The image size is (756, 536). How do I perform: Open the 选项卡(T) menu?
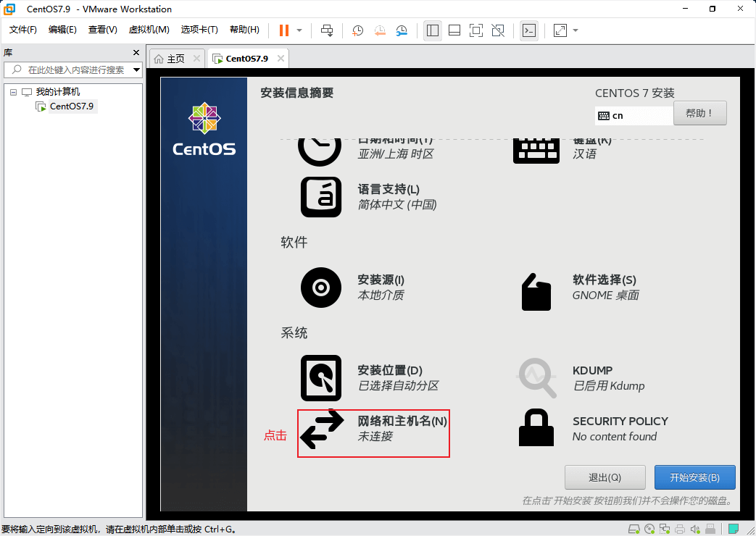click(199, 30)
